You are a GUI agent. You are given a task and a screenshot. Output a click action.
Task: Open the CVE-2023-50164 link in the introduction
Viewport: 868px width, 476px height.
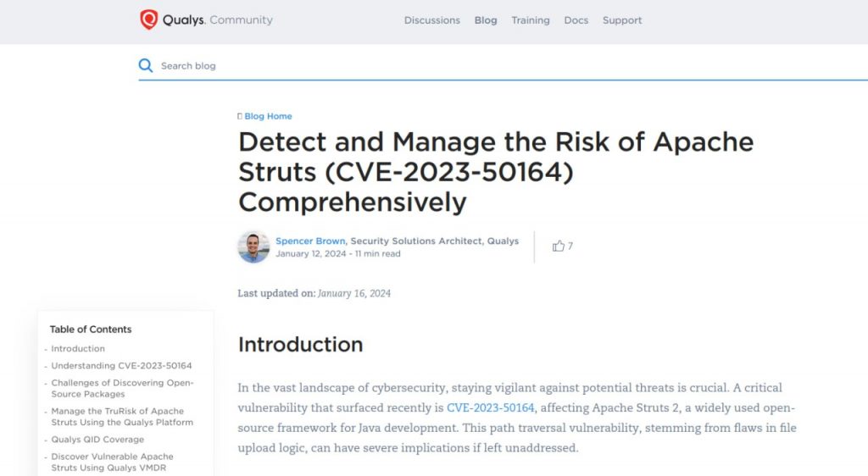tap(490, 408)
